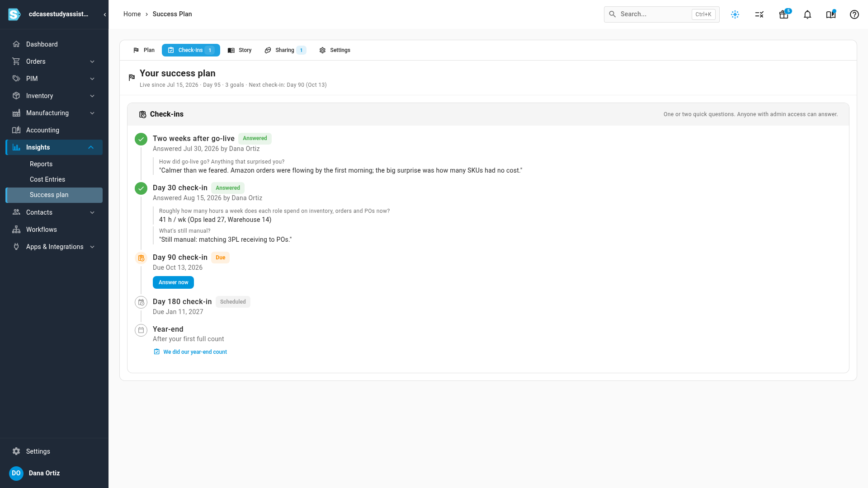Image resolution: width=868 pixels, height=488 pixels.
Task: Switch to the Plan tab
Action: [x=144, y=50]
